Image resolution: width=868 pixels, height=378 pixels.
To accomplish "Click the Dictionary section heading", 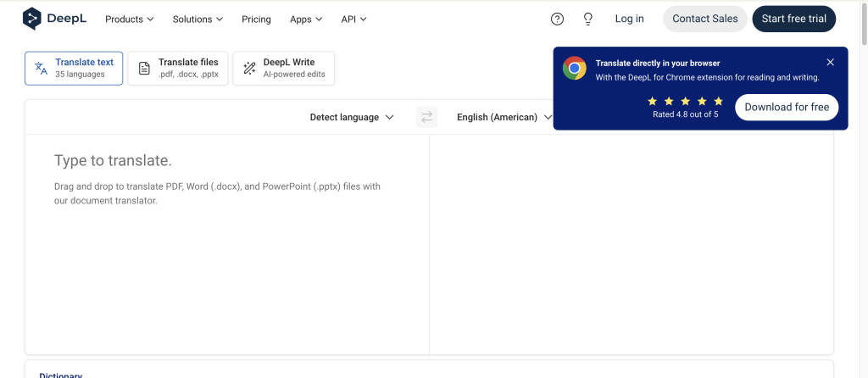I will (x=61, y=375).
